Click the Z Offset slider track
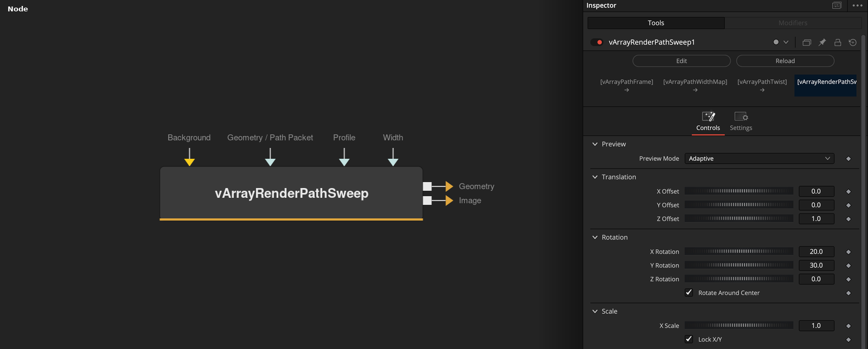The height and width of the screenshot is (349, 868). tap(738, 219)
